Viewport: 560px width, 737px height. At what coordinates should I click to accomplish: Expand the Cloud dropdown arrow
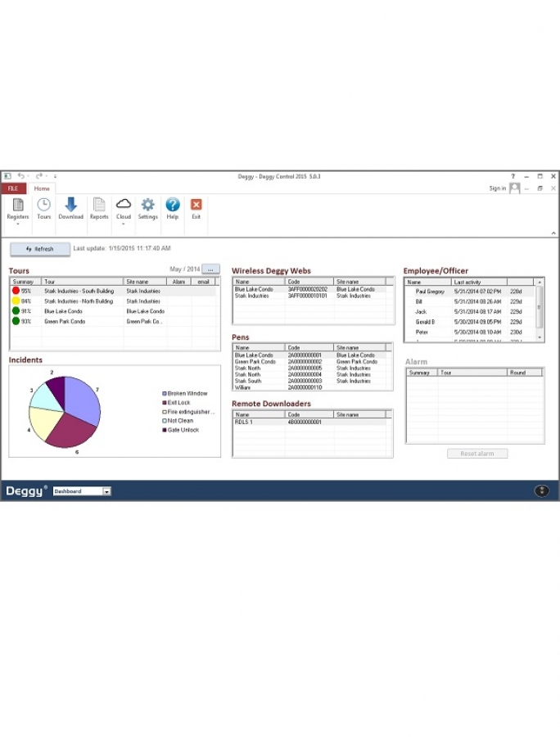coord(124,224)
